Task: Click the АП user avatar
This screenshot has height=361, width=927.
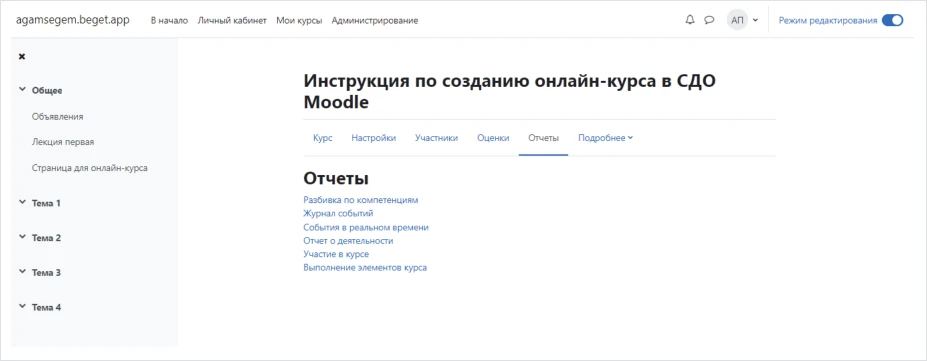Action: pyautogui.click(x=737, y=20)
